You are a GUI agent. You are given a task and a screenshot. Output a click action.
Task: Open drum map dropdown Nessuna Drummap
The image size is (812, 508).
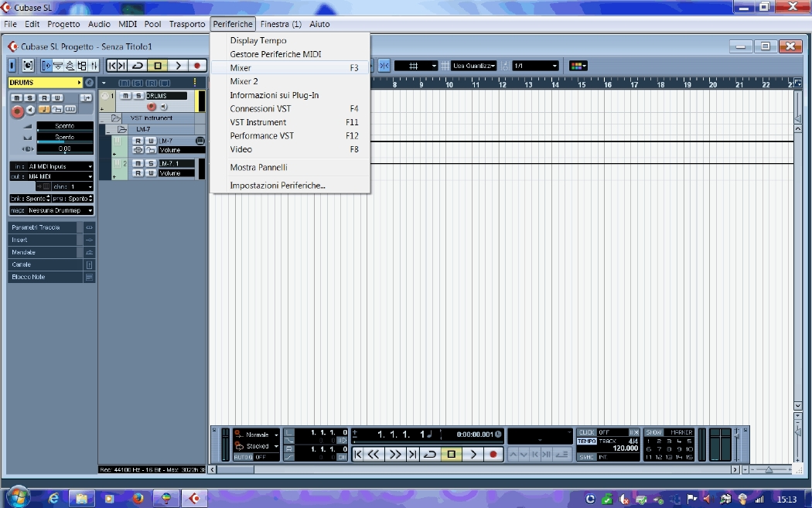pyautogui.click(x=52, y=211)
